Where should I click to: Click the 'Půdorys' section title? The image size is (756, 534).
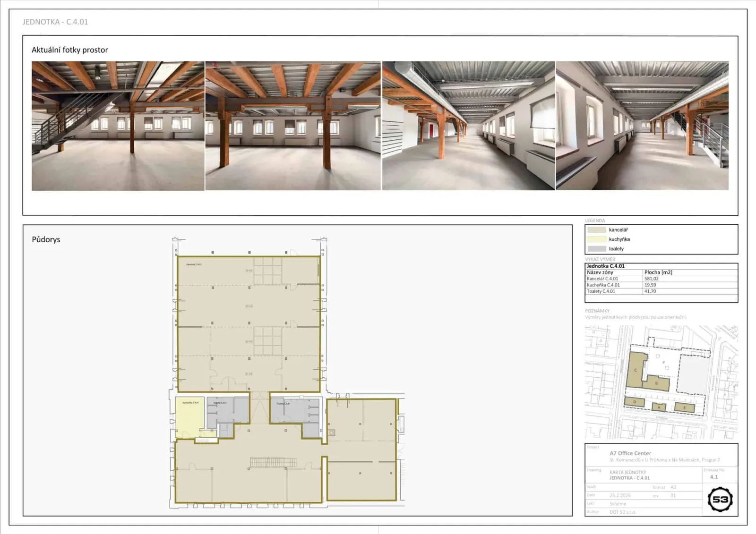[x=46, y=239]
